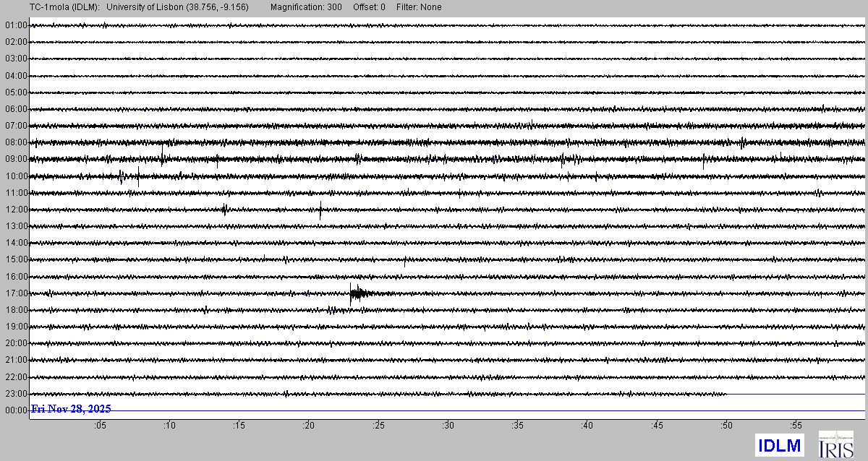Click the :45 minute axis tick label
868x461 pixels.
coord(656,426)
